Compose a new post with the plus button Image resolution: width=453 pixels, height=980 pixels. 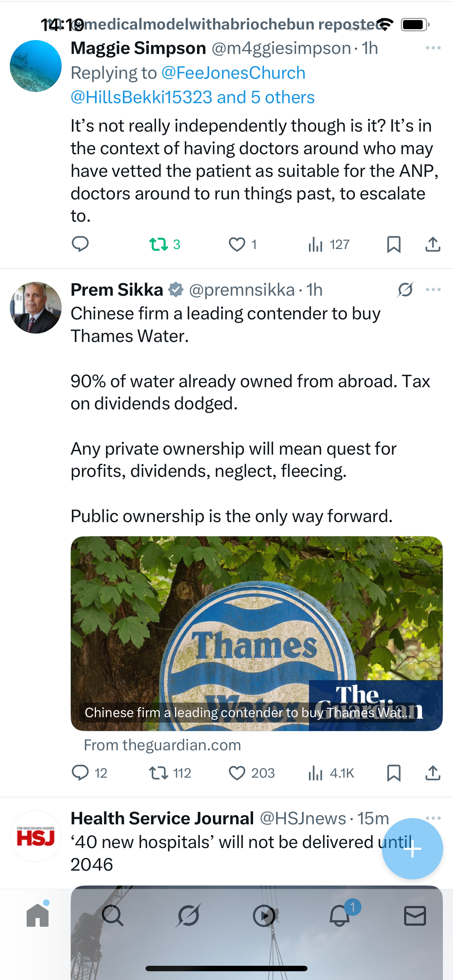tap(412, 848)
